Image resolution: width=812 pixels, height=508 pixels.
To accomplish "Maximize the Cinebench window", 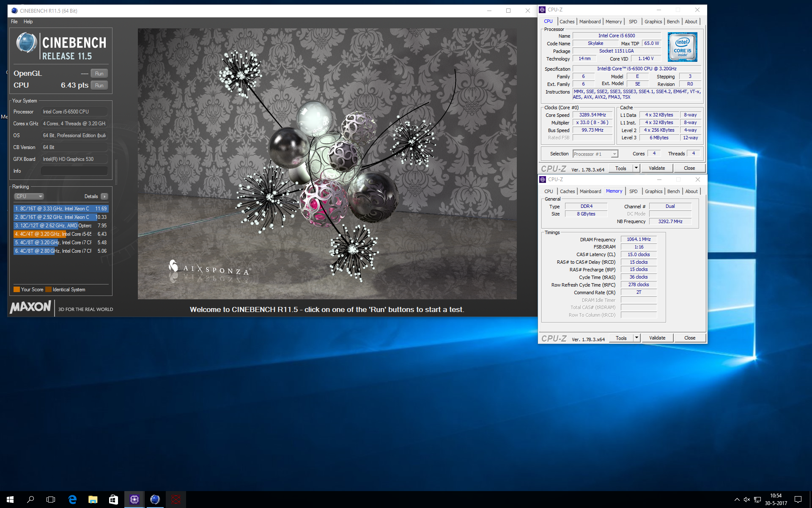I will tap(508, 11).
